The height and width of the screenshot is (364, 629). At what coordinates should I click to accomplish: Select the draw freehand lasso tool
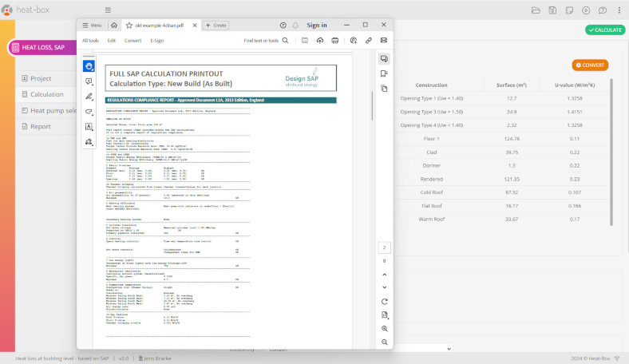pyautogui.click(x=89, y=112)
